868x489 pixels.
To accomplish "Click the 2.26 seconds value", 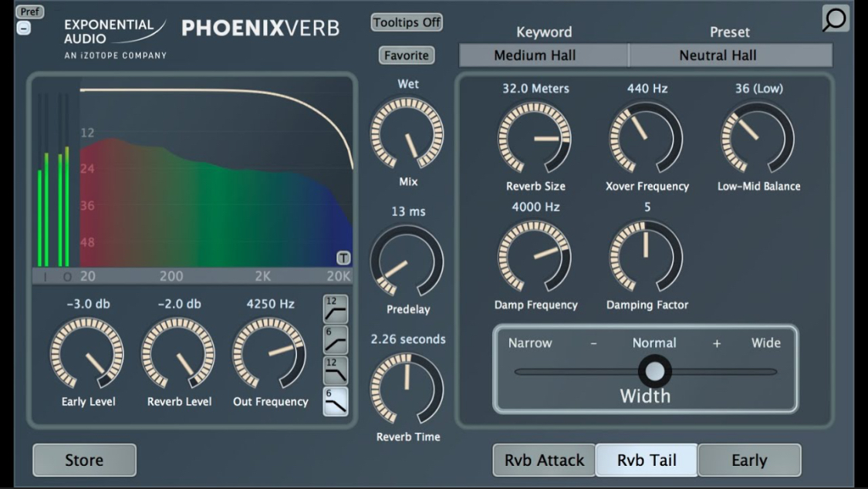I will pyautogui.click(x=408, y=339).
